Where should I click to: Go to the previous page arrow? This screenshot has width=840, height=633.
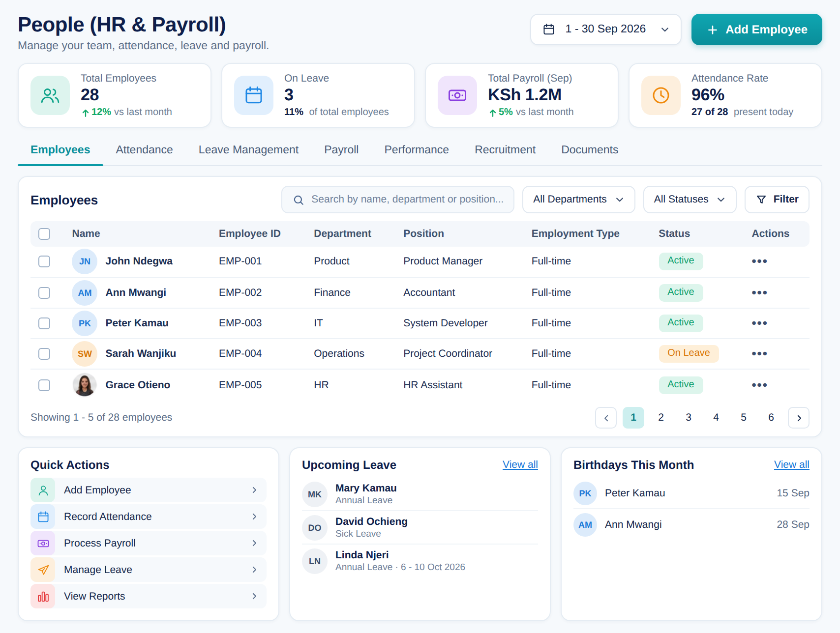tap(606, 418)
